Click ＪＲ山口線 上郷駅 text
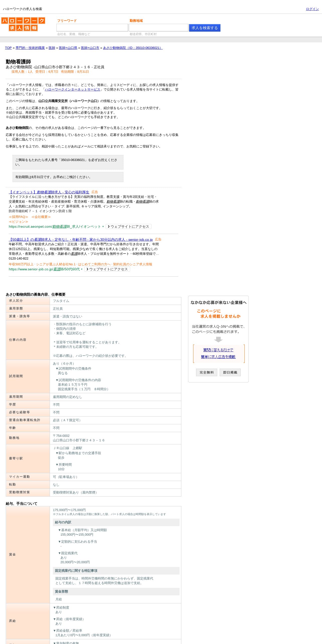The width and height of the screenshot is (322, 644). (67, 448)
